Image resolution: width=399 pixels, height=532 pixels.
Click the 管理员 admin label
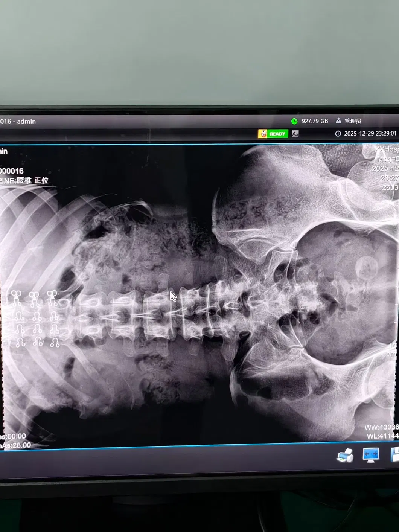353,121
